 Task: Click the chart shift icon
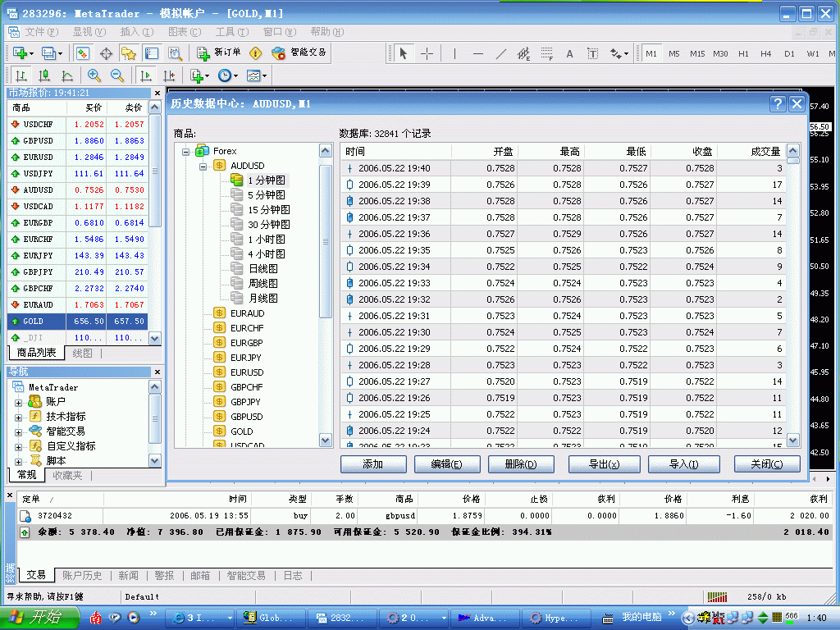pos(169,75)
